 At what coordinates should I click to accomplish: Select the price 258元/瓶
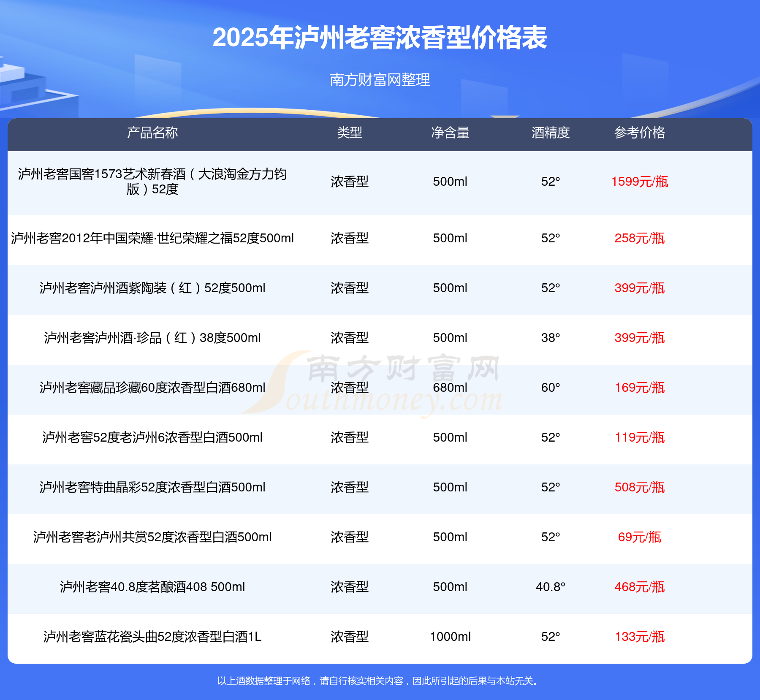coord(640,238)
